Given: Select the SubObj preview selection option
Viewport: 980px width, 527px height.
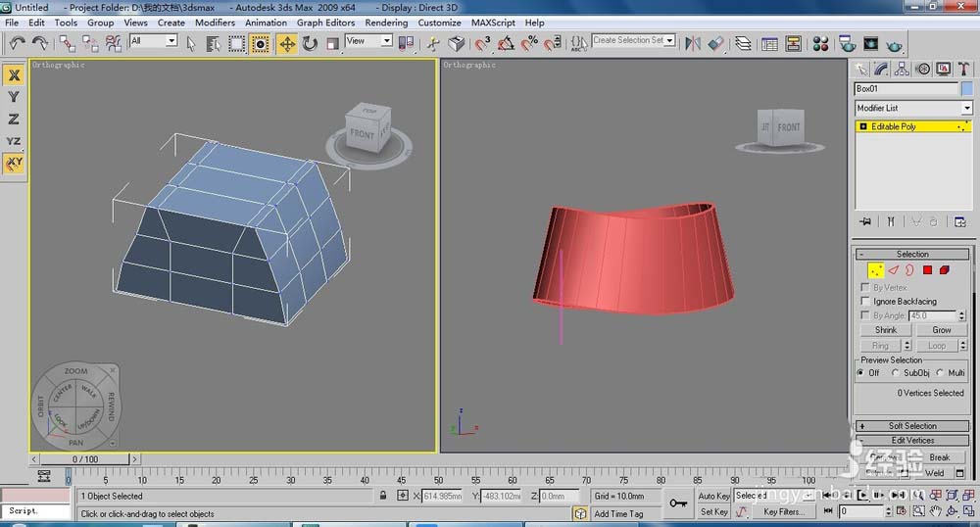Looking at the screenshot, I should coord(896,373).
